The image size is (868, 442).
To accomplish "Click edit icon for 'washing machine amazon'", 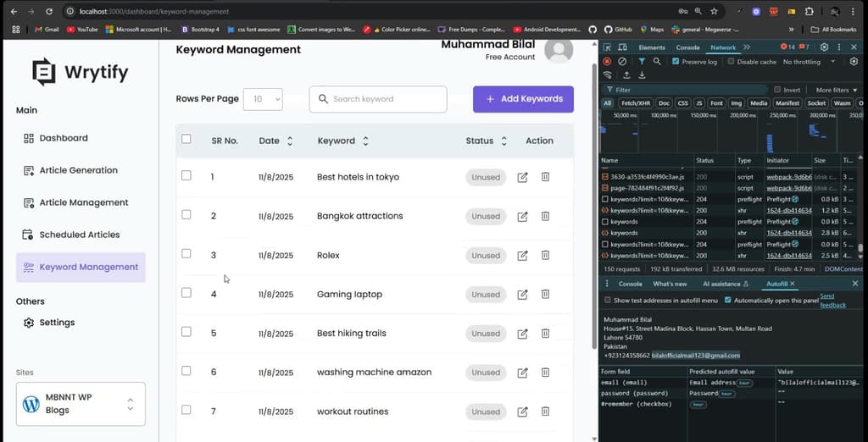I will 522,372.
